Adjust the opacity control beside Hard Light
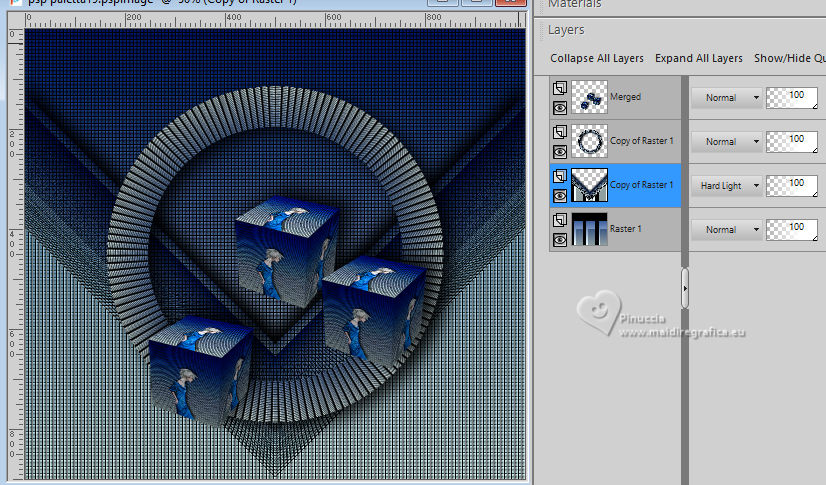The image size is (826, 485). (792, 186)
